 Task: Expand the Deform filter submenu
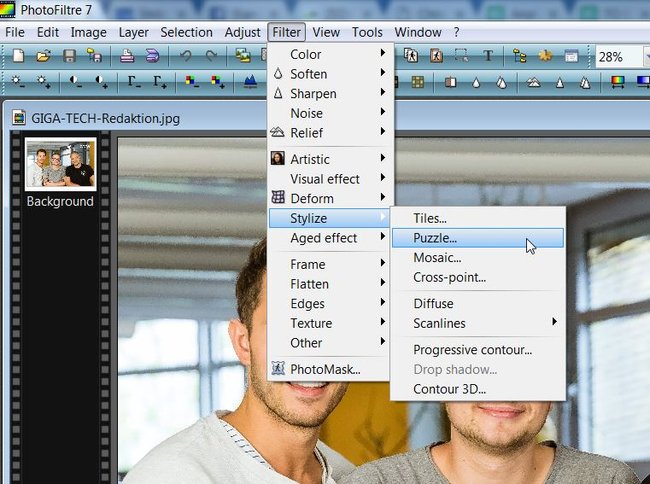coord(330,198)
